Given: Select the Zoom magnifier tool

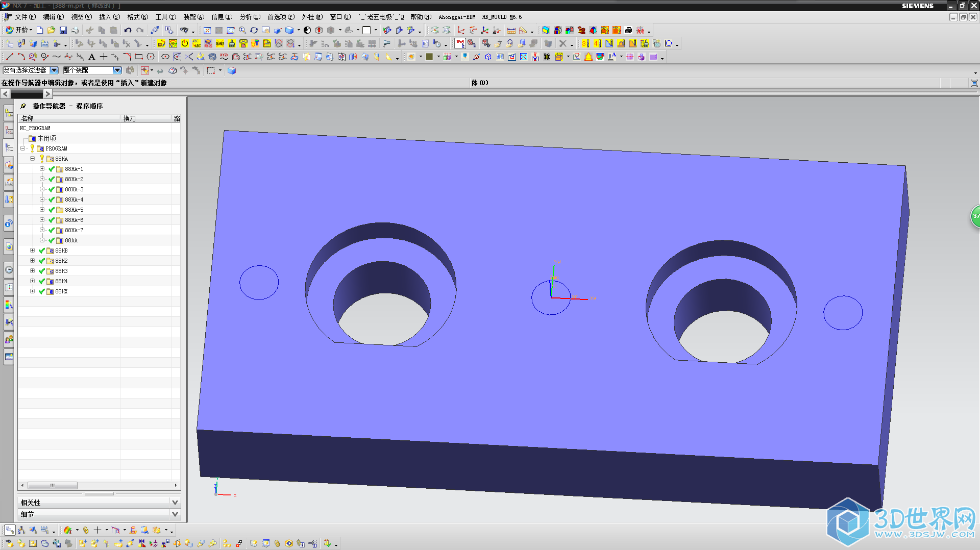Looking at the screenshot, I should point(242,30).
